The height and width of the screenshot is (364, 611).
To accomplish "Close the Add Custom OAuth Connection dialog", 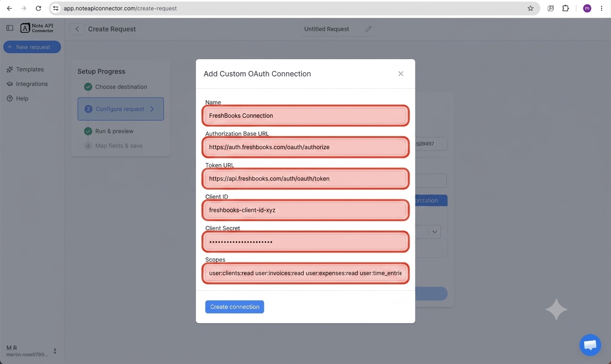I will 401,74.
